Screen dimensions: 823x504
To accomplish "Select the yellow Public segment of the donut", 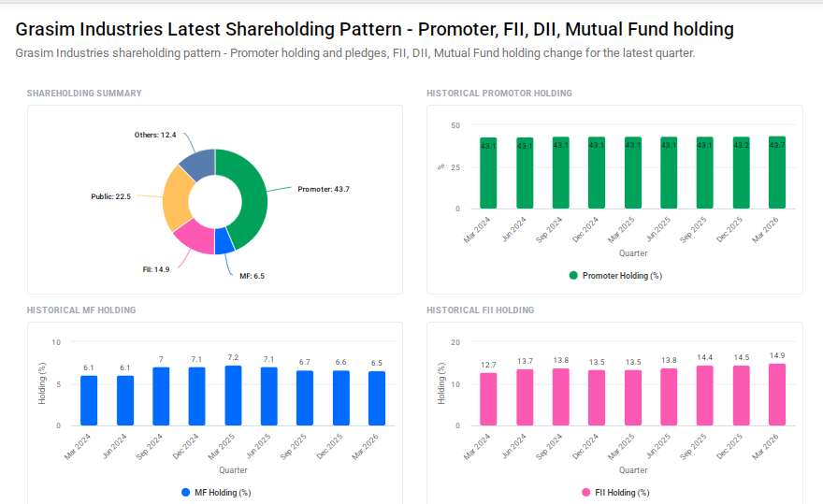I will coord(176,199).
